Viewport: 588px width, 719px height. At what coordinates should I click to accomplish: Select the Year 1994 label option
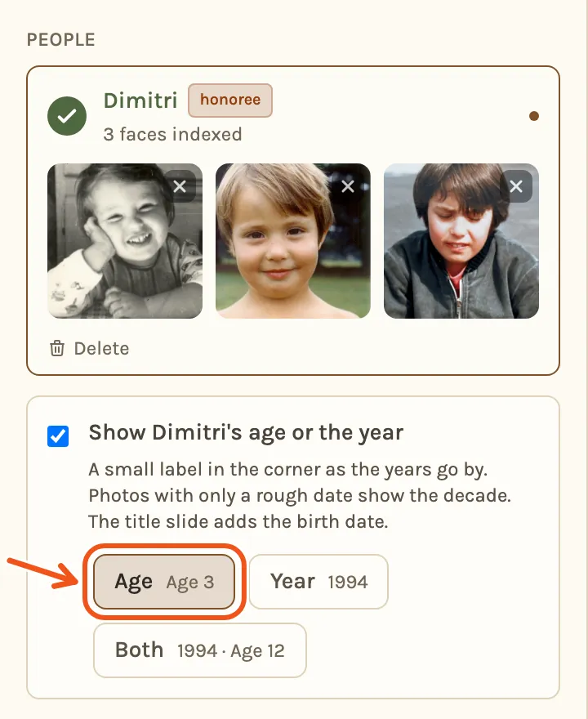click(x=319, y=582)
